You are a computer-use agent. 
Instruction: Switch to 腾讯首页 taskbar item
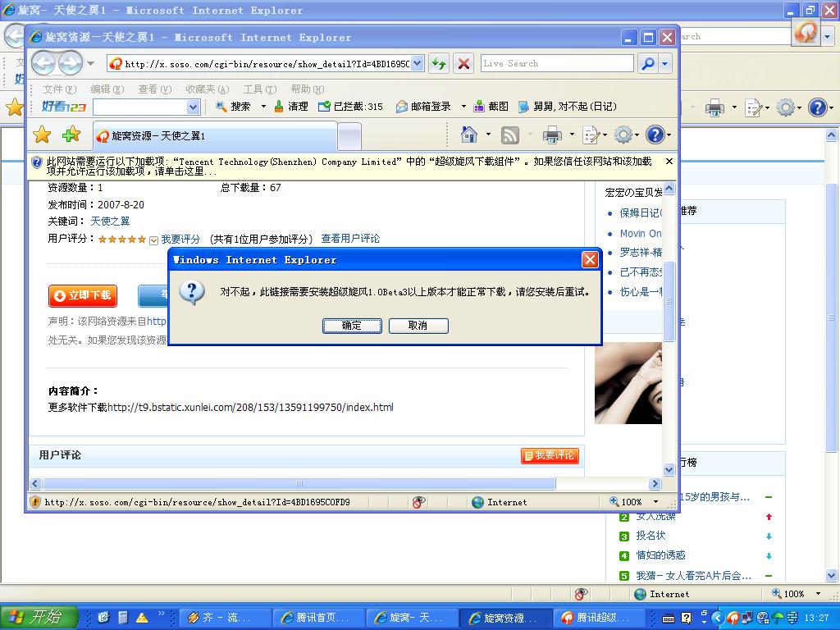pyautogui.click(x=318, y=618)
